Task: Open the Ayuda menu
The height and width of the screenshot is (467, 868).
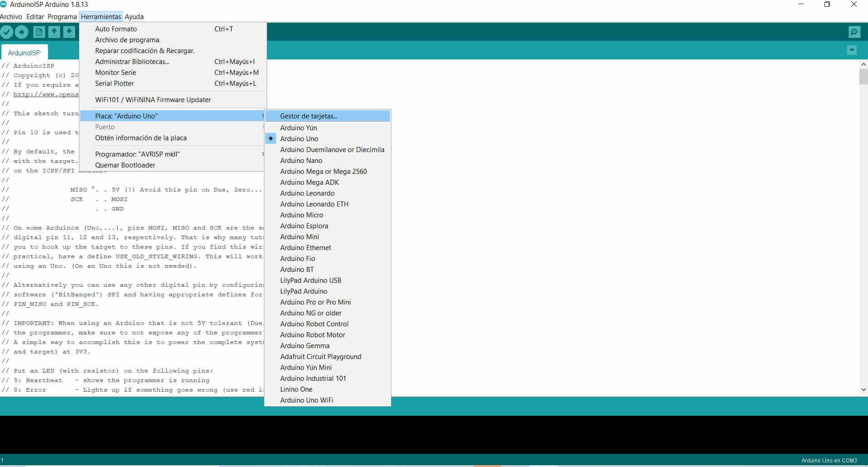Action: click(x=134, y=17)
